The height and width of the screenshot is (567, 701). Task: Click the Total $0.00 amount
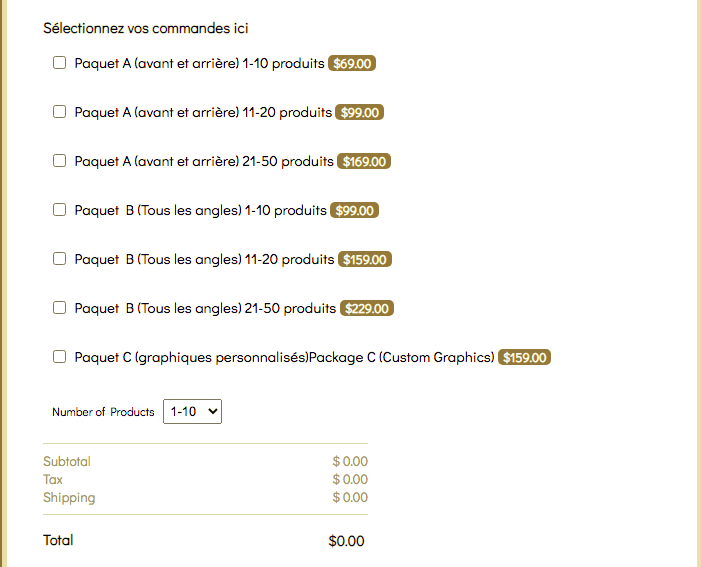click(346, 541)
